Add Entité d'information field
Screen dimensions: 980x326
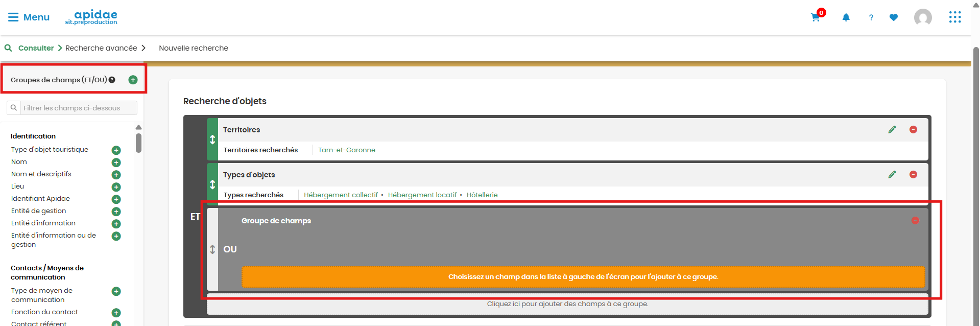(x=116, y=224)
